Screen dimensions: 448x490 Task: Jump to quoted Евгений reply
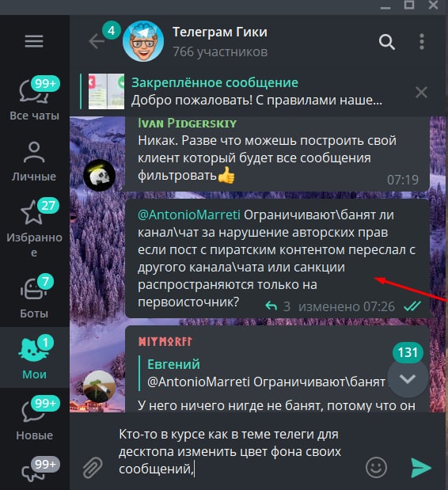[265, 374]
